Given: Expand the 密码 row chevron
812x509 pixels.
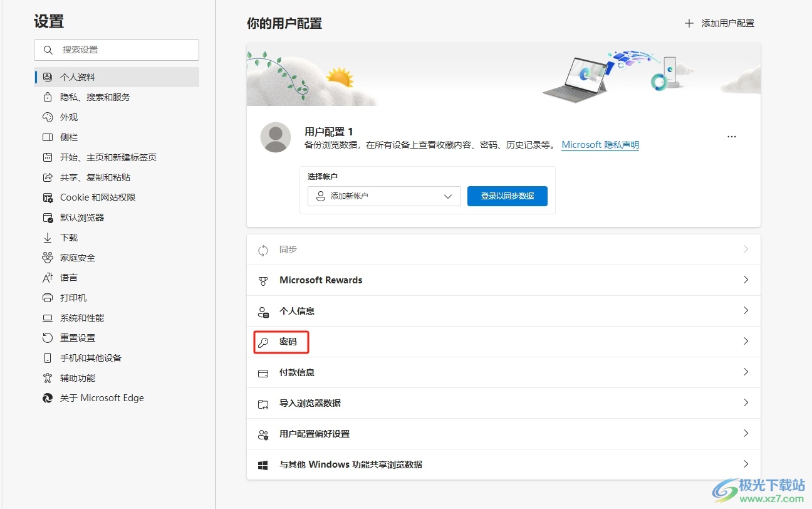Looking at the screenshot, I should click(x=746, y=342).
